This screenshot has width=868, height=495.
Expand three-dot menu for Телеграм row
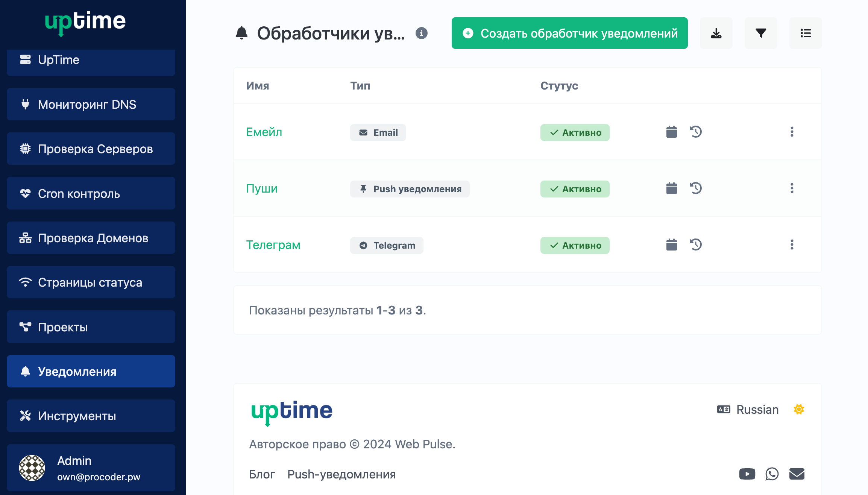[x=792, y=245]
